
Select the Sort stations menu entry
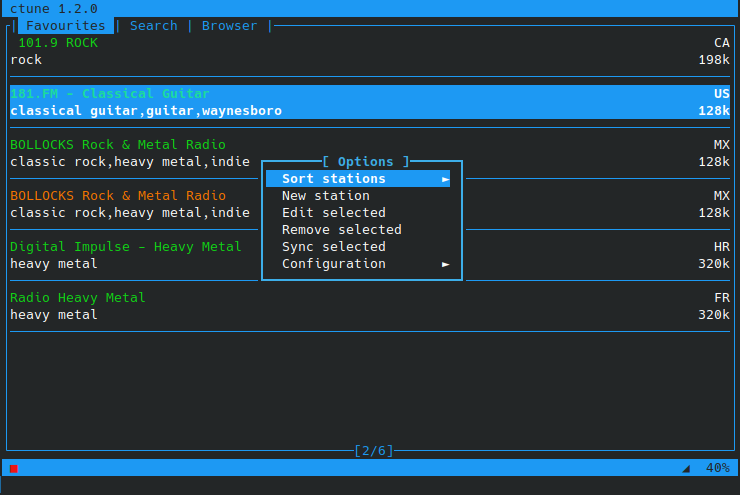[x=358, y=179]
